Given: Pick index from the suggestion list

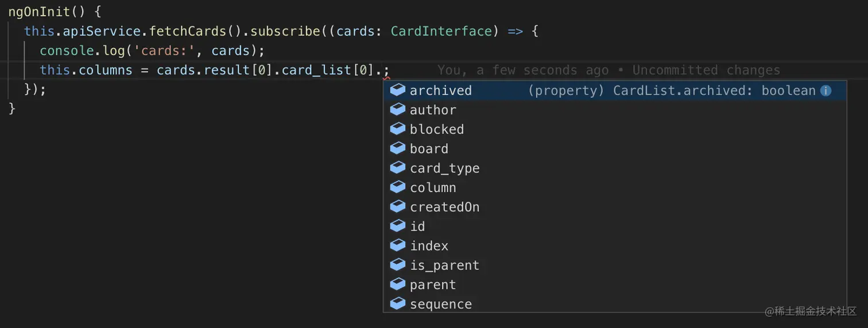Looking at the screenshot, I should click(429, 246).
